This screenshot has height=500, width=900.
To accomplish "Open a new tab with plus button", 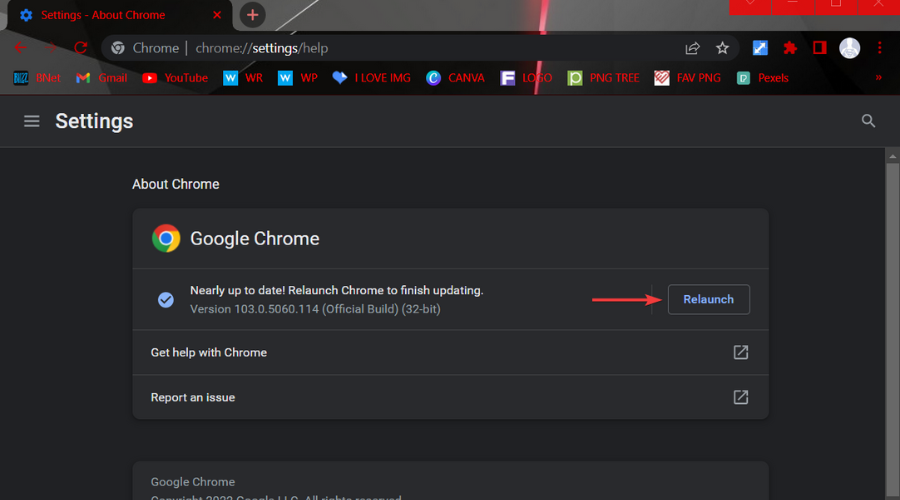I will coord(253,15).
